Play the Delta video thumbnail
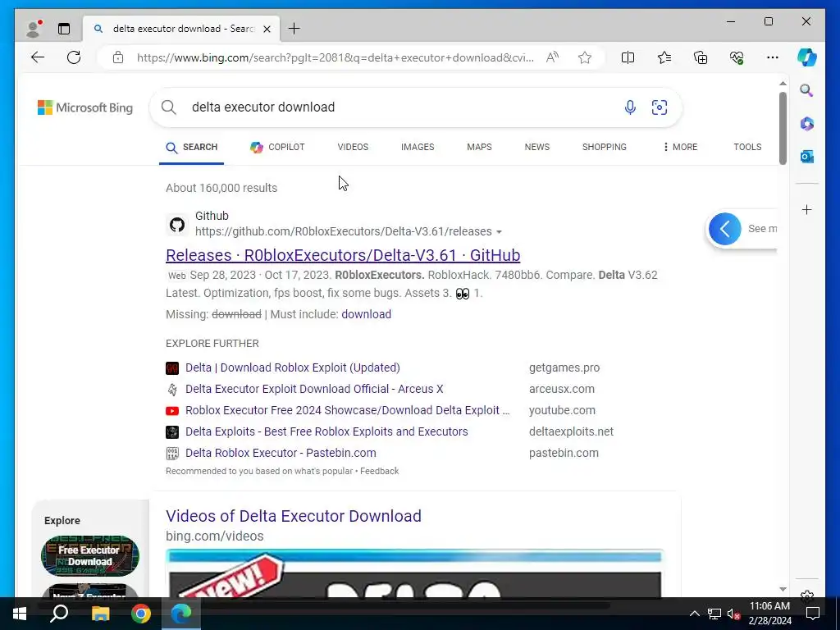 (414, 573)
